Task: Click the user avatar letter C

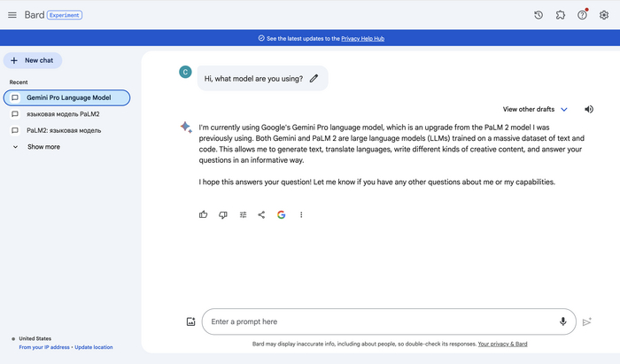Action: tap(185, 72)
